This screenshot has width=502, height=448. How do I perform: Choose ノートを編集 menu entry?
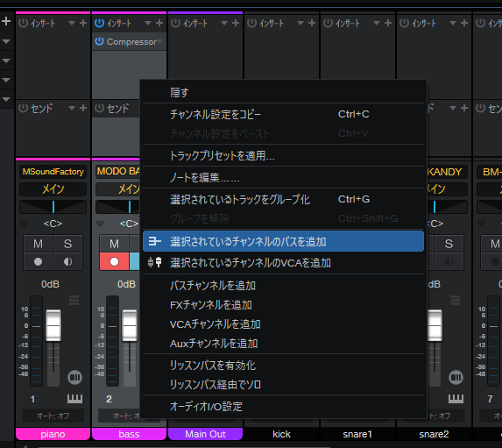283,177
